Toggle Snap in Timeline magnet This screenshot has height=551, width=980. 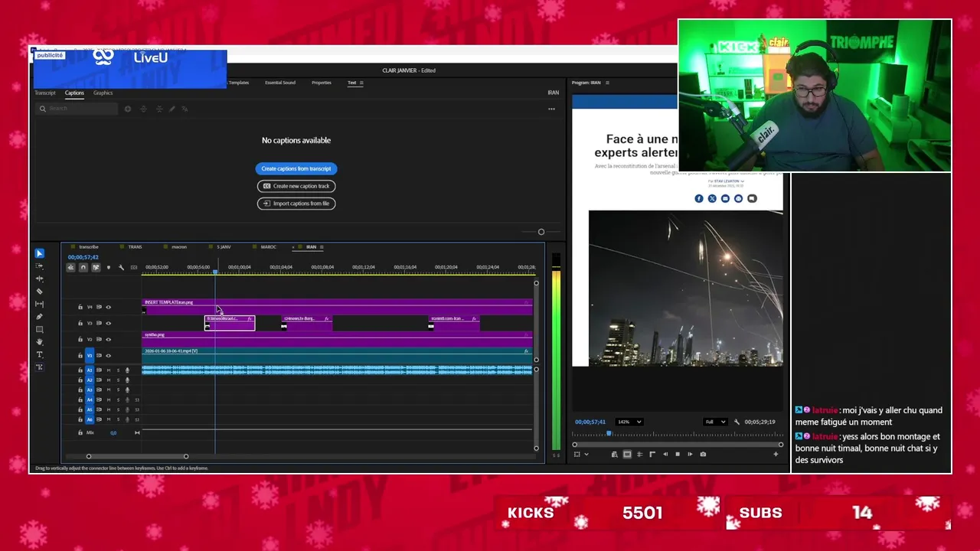(x=83, y=267)
